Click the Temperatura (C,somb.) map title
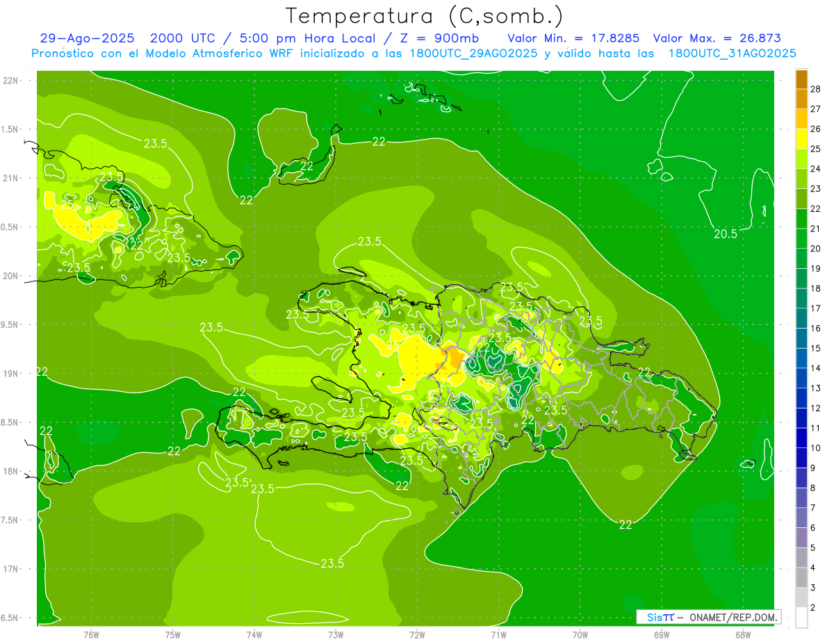This screenshot has height=644, width=834. (424, 16)
